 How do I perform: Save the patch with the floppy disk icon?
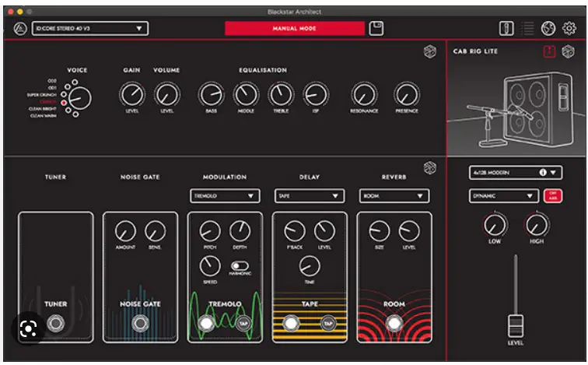(x=376, y=29)
